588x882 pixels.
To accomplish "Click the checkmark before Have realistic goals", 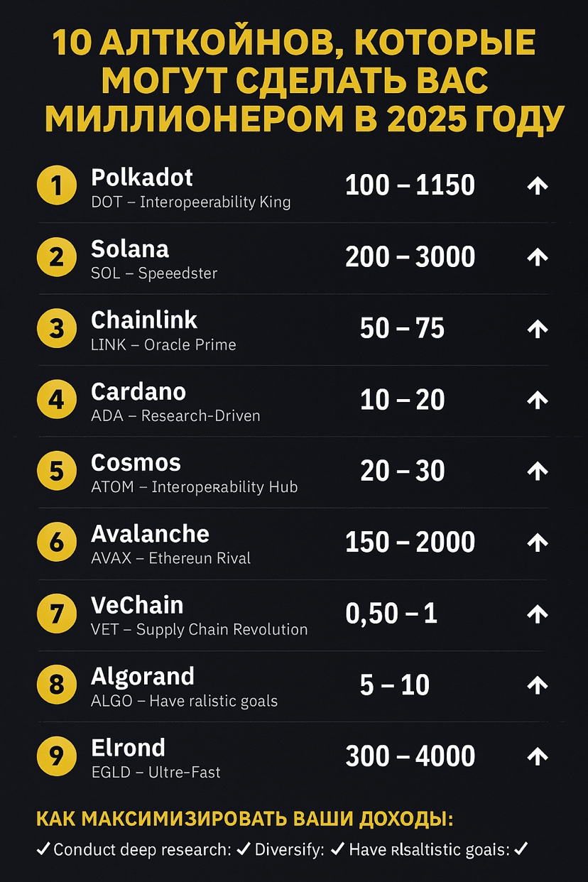I will click(x=338, y=849).
